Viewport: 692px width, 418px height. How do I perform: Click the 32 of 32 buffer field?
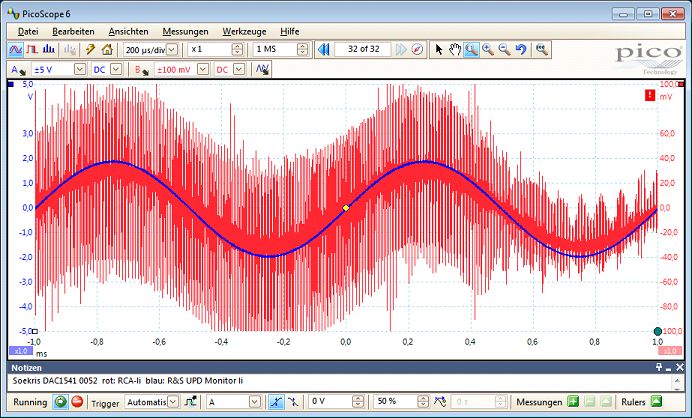[363, 49]
